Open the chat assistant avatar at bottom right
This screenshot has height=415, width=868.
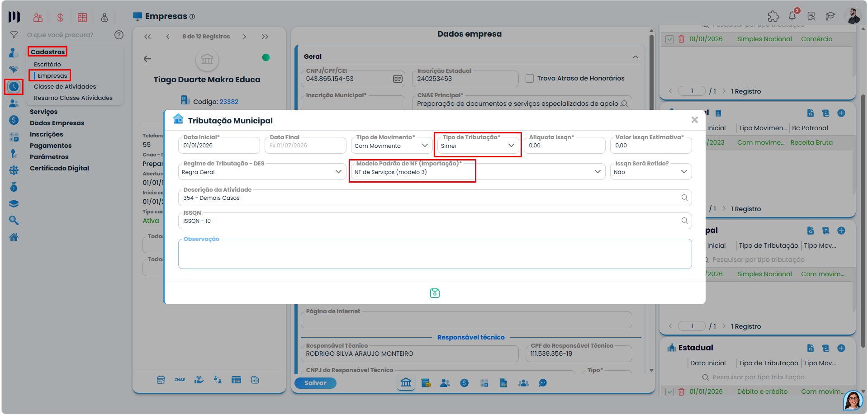[853, 400]
